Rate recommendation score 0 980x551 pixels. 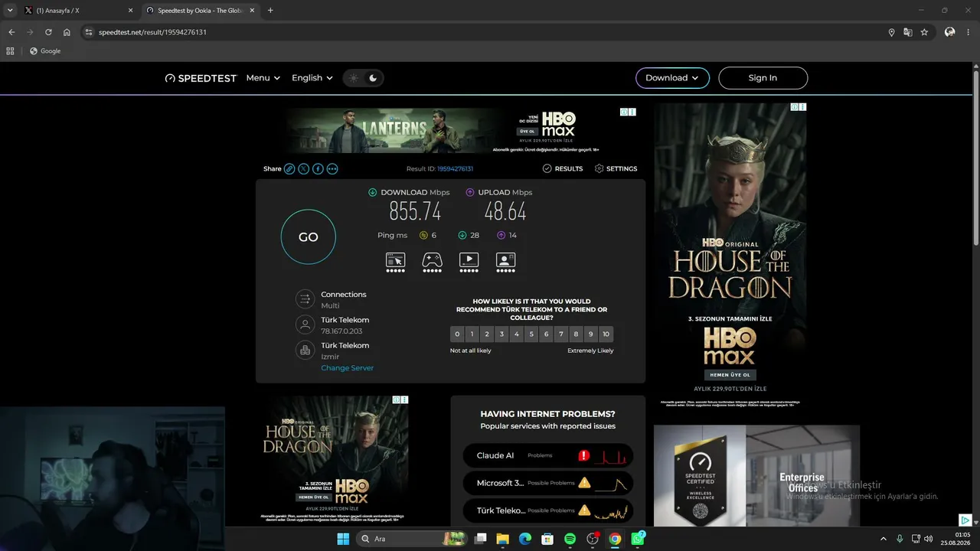[457, 334]
